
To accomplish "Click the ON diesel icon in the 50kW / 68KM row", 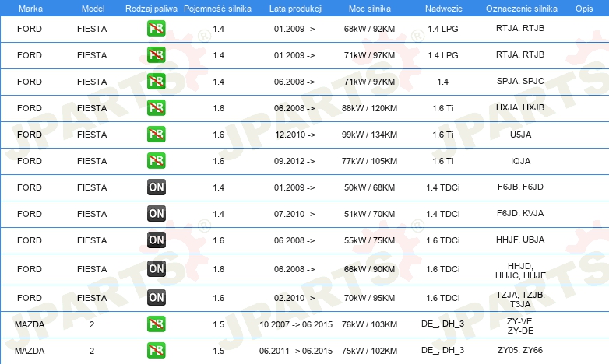I will pyautogui.click(x=156, y=187).
